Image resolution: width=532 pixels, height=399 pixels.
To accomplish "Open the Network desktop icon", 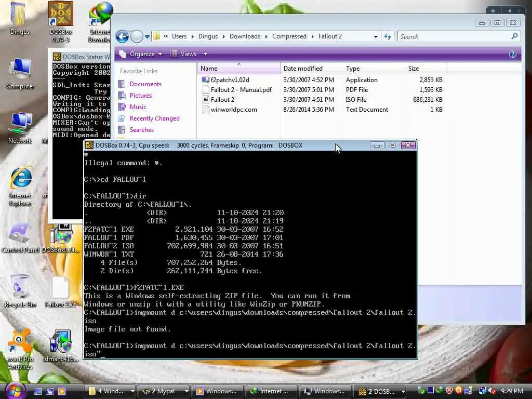I will coord(20,128).
